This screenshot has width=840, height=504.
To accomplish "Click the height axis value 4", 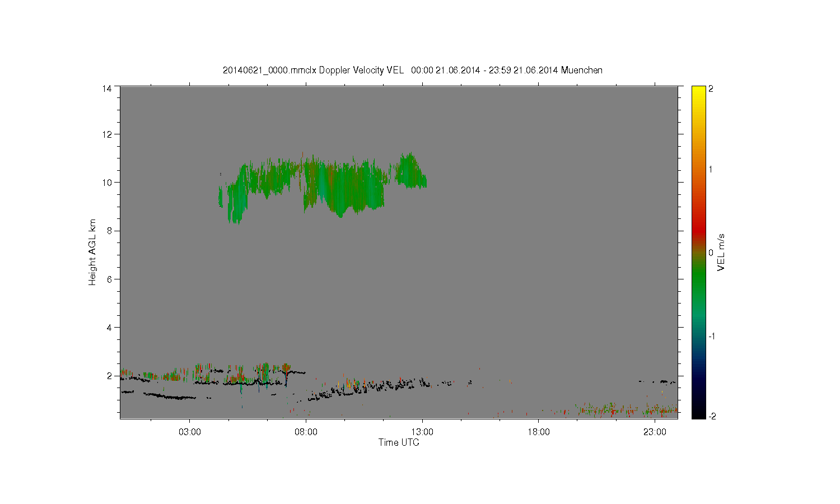I will click(110, 328).
